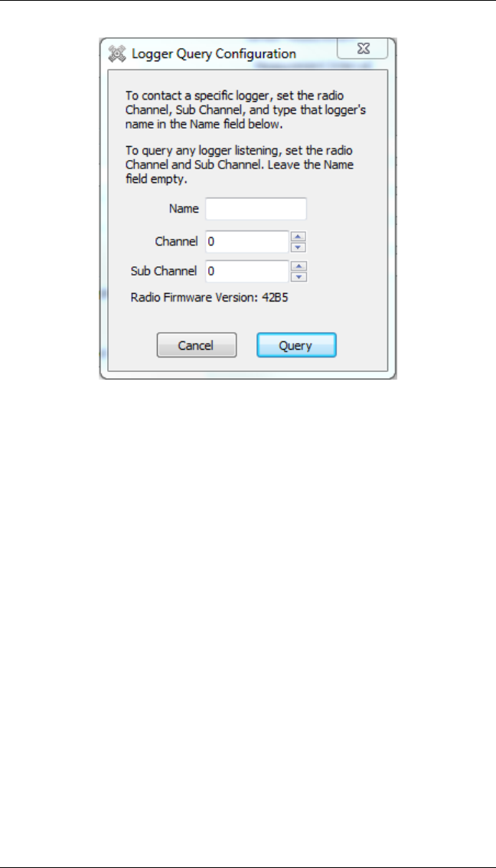This screenshot has height=868, width=496.
Task: Click into the Channel value field
Action: click(x=247, y=241)
